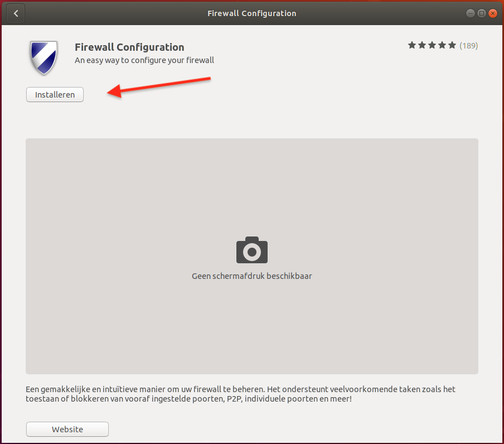Minimize the Firewall Configuration window
Viewport: 504px width, 444px height.
point(471,13)
